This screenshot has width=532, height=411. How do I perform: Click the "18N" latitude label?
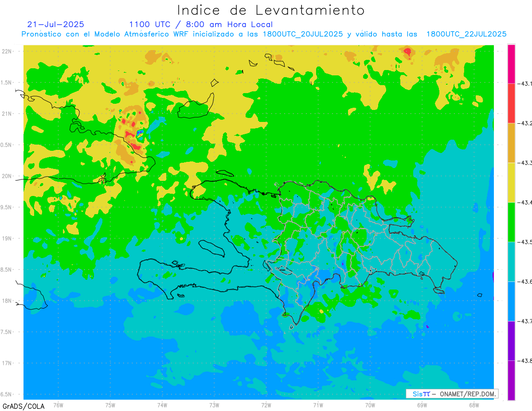[x=7, y=301]
